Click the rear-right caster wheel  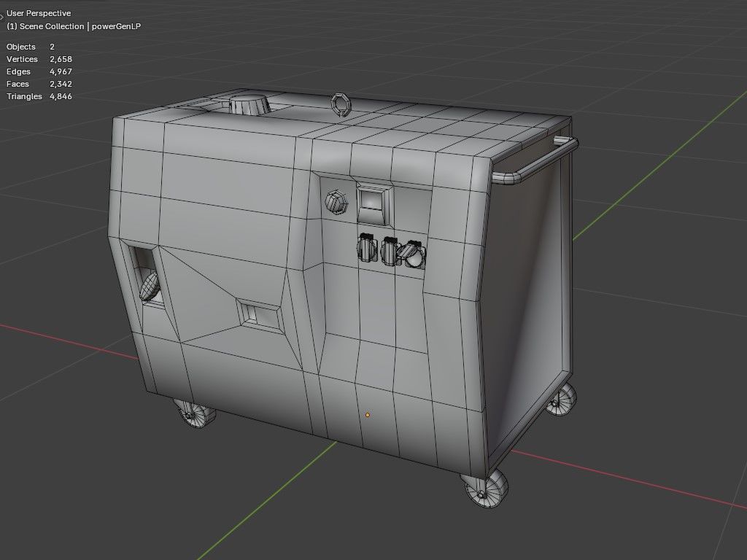click(x=562, y=400)
